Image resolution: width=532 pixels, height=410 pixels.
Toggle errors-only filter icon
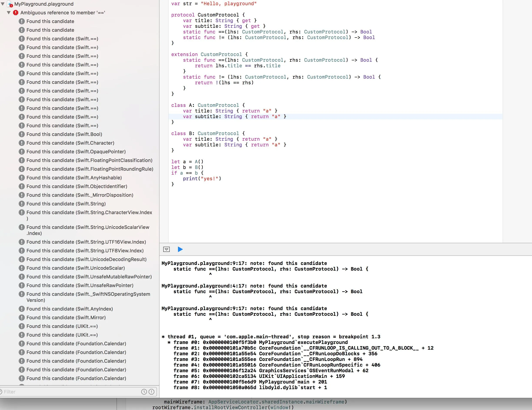pos(151,392)
